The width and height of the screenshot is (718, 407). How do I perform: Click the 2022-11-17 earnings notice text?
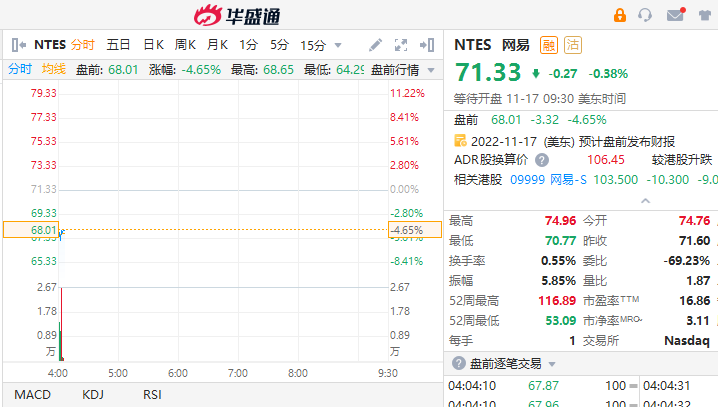573,141
